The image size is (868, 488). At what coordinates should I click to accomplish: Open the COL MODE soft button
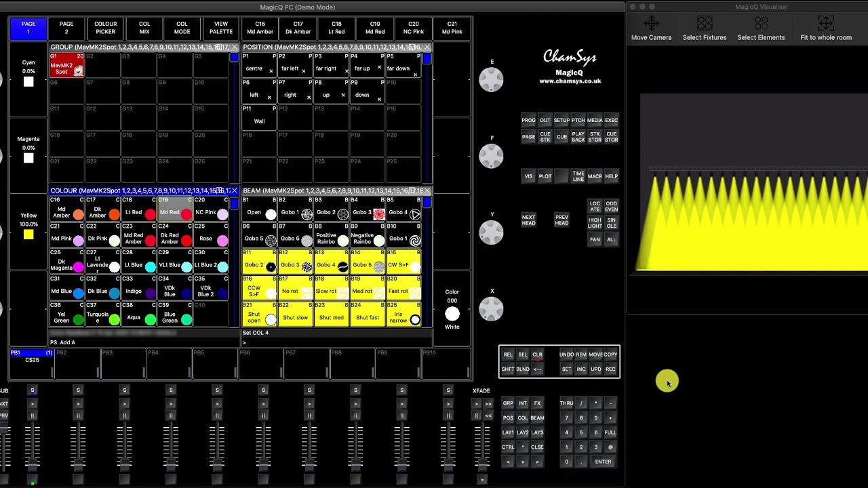pos(182,28)
